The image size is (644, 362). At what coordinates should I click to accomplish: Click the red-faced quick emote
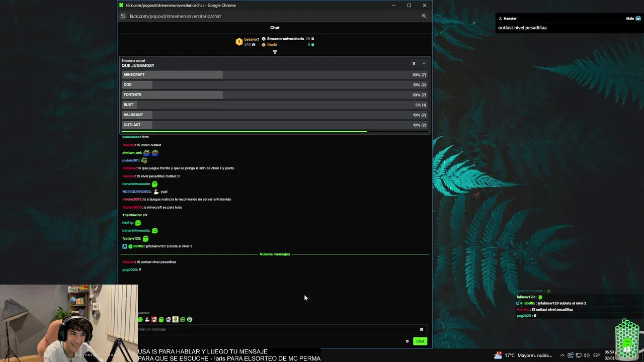point(154,320)
